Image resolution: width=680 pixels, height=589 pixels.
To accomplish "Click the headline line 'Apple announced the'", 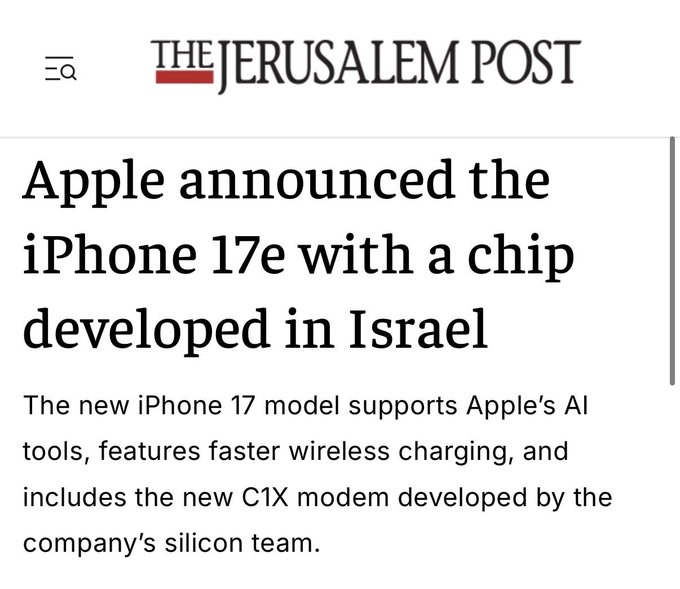I will (x=286, y=182).
